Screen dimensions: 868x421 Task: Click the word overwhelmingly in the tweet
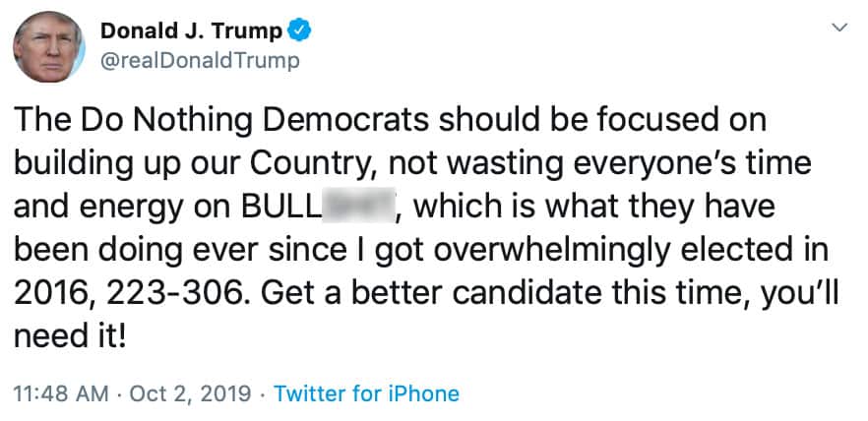tap(566, 253)
